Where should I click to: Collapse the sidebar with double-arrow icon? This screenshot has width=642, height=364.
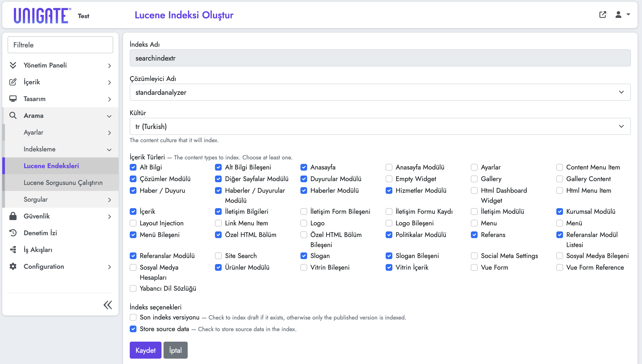[108, 305]
